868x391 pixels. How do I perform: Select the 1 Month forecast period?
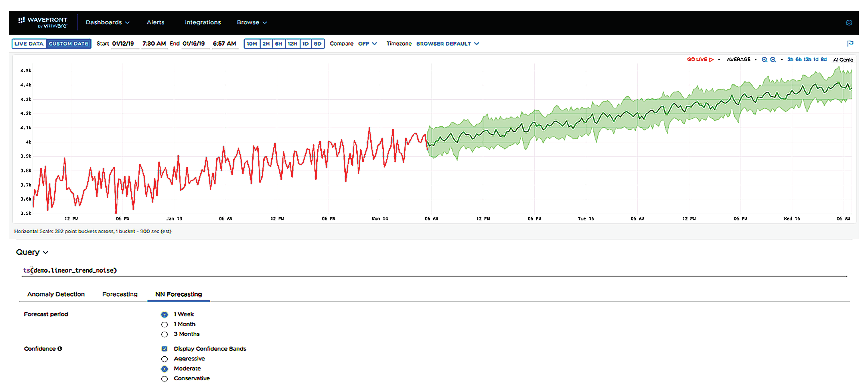164,324
